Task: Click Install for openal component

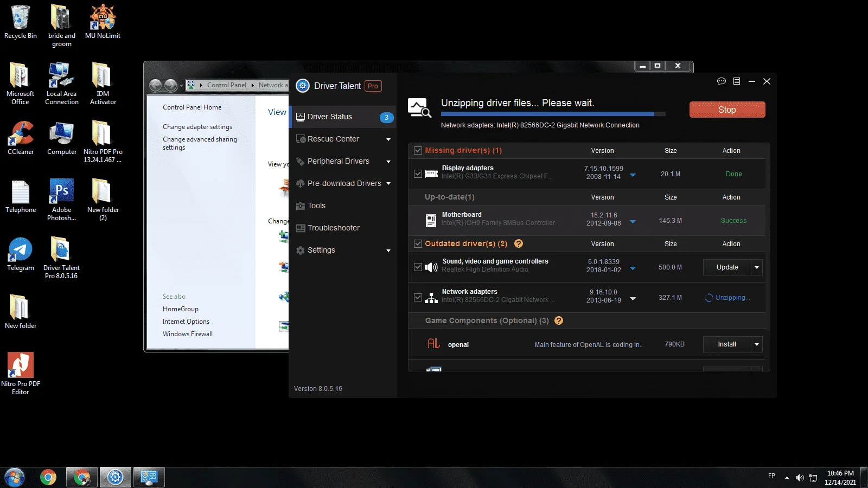Action: click(727, 344)
